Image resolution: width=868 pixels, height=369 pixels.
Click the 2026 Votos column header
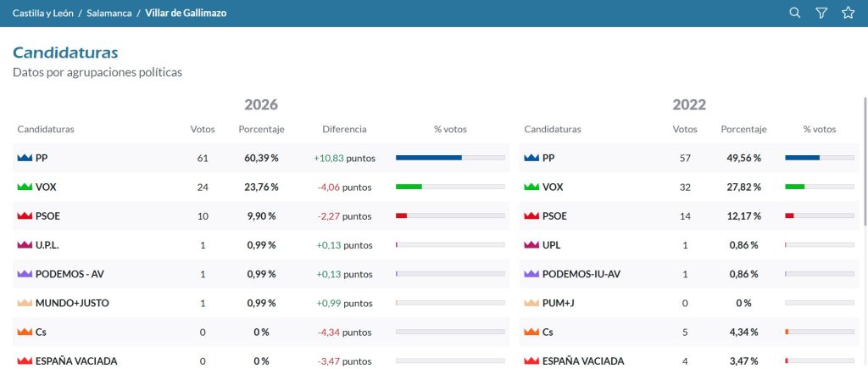tap(203, 129)
